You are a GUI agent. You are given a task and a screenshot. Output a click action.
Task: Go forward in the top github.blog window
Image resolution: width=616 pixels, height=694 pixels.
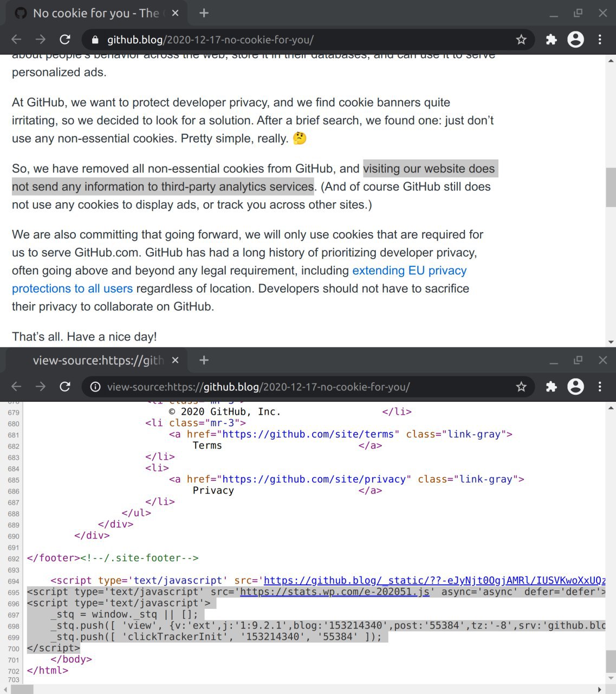41,39
